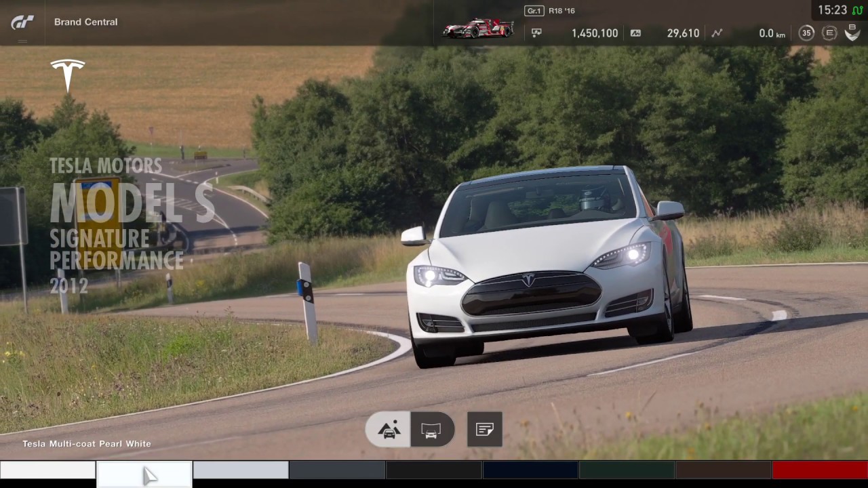The width and height of the screenshot is (868, 488).
Task: Click the sportsmanship rating B emblem
Action: [x=852, y=33]
